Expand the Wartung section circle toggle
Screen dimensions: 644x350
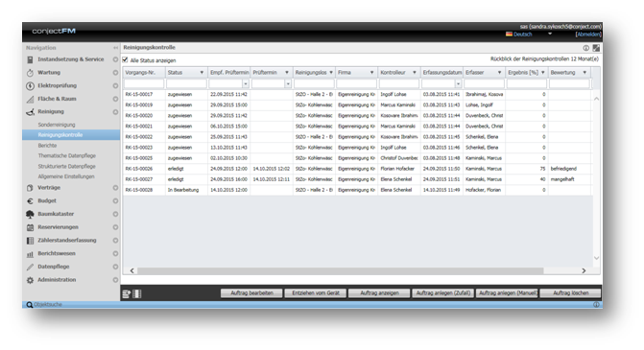115,73
